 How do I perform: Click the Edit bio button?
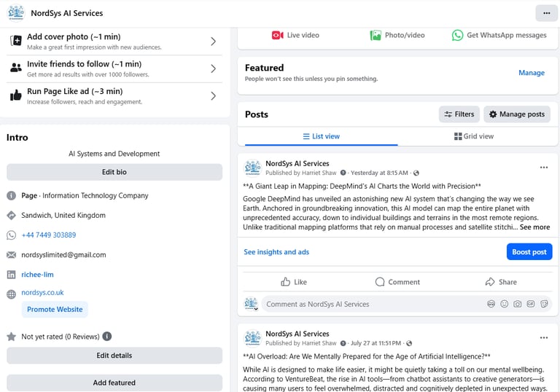coord(114,172)
